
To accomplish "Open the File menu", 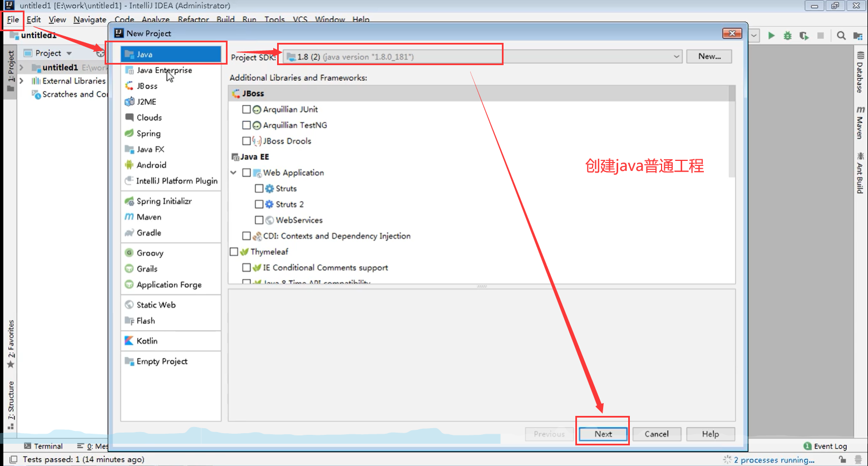I will [x=13, y=19].
